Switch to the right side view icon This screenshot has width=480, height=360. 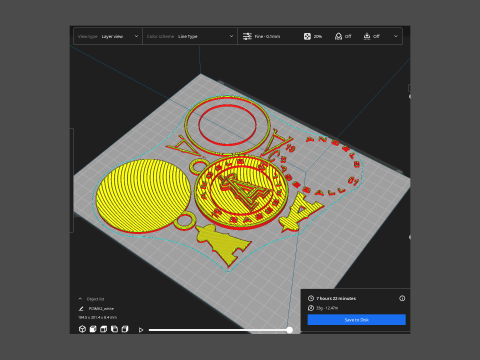(x=125, y=329)
